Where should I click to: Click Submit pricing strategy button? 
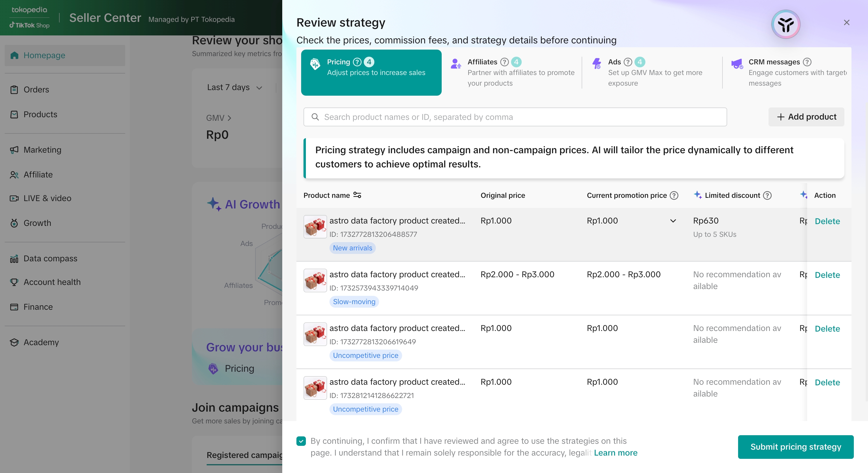point(796,447)
